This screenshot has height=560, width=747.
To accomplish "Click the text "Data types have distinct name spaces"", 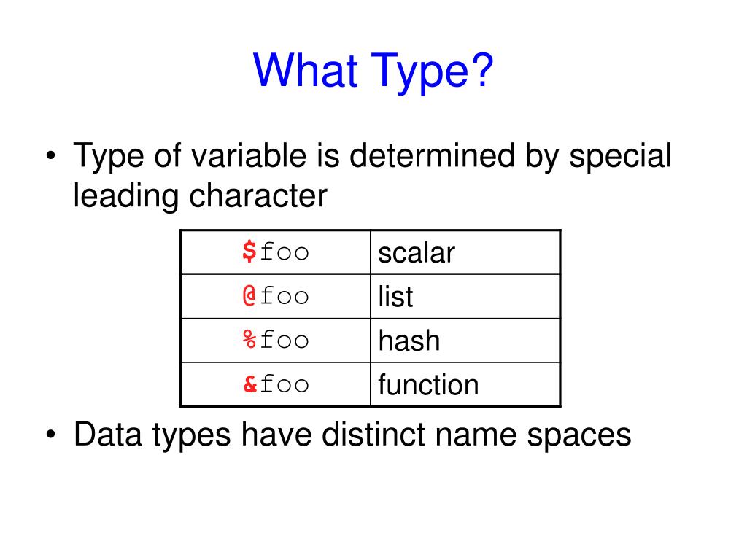I will (x=352, y=435).
